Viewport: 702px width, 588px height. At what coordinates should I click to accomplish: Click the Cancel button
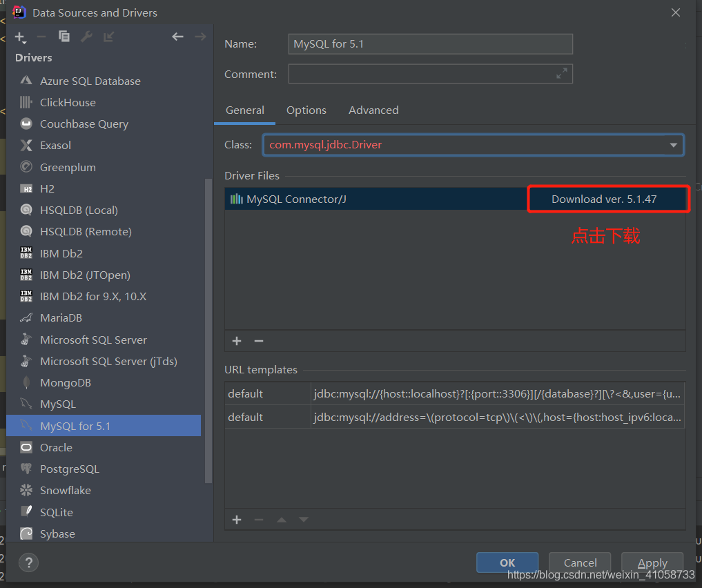coord(580,562)
